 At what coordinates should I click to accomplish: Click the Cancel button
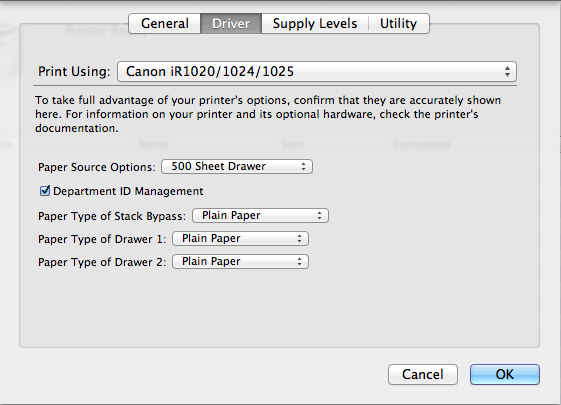click(x=423, y=375)
